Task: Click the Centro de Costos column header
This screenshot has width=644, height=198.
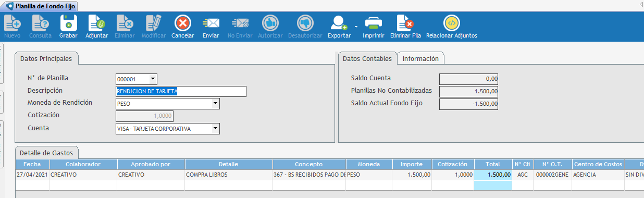Action: click(598, 164)
